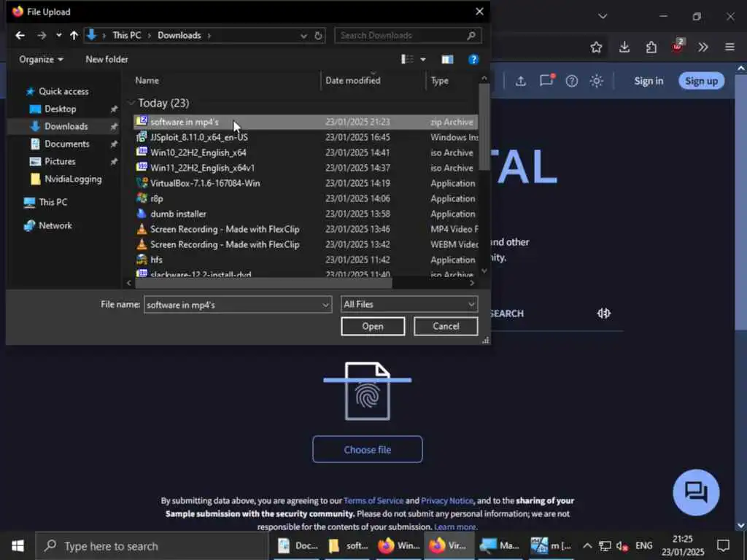
Task: Click the Downloads breadcrumb segment
Action: tap(179, 35)
